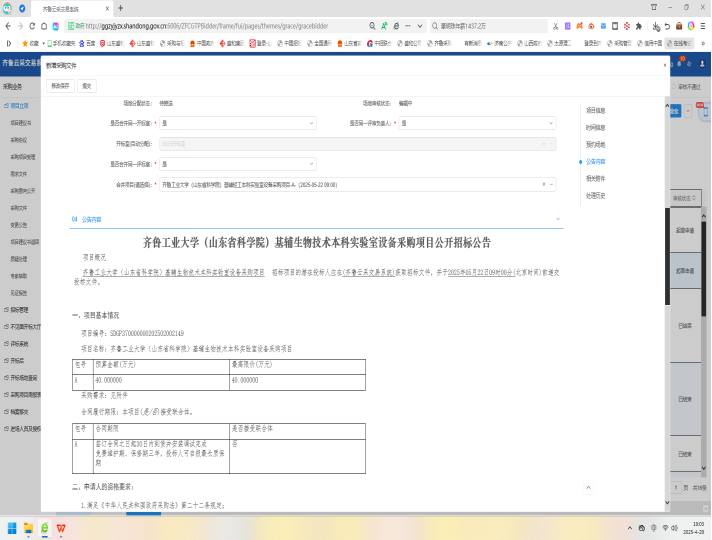The height and width of the screenshot is (540, 712).
Task: Open 变更公告 in left sidebar
Action: 19,225
